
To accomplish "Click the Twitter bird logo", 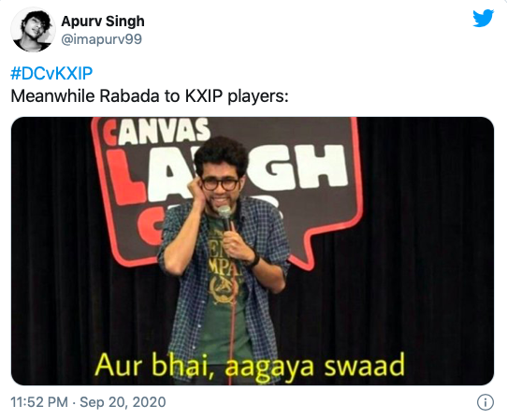I will 483,18.
